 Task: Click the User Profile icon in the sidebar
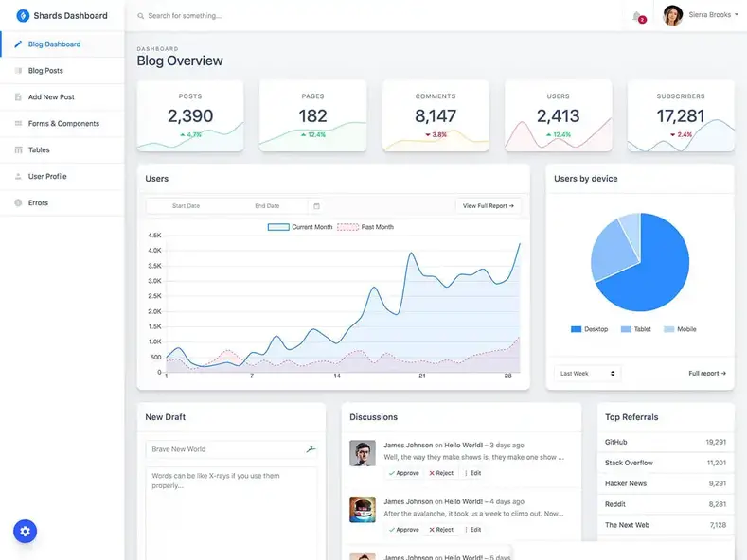pyautogui.click(x=18, y=177)
